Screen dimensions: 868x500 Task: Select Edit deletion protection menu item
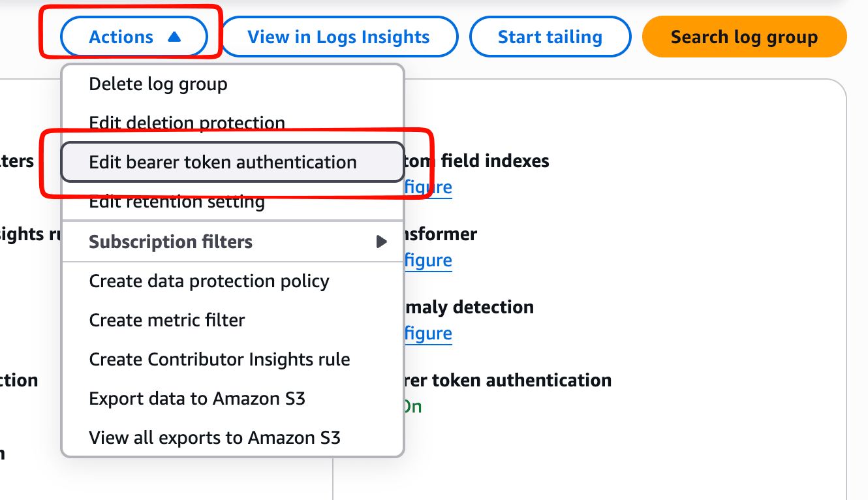coord(187,123)
